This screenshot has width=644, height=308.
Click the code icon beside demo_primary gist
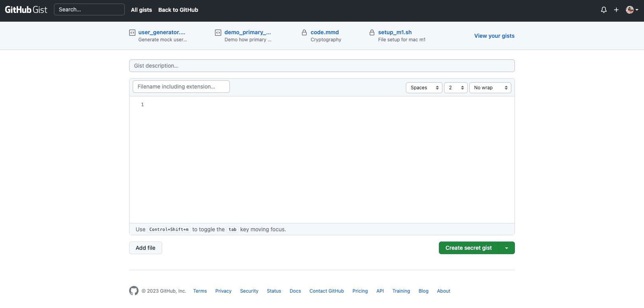click(218, 33)
